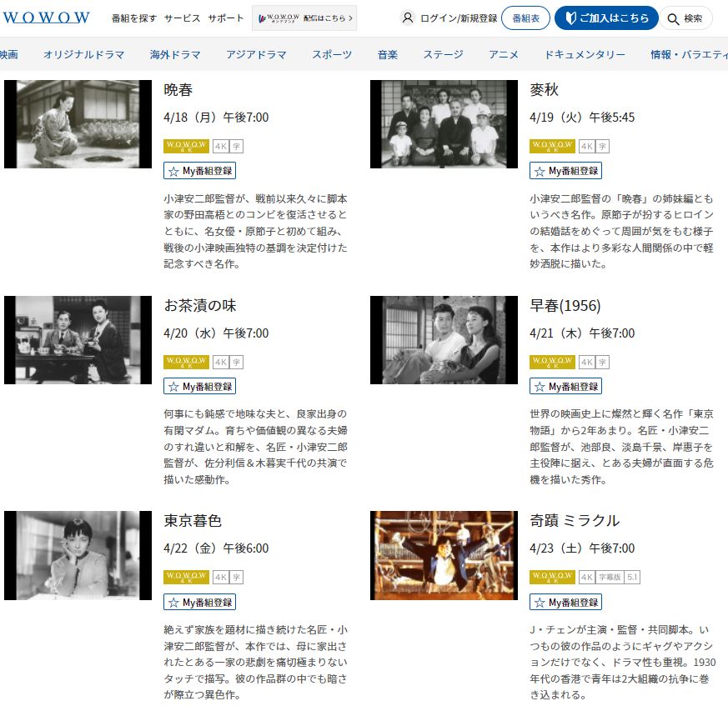Click the 字 subtitle icon for 東京暮色
This screenshot has height=711, width=728.
tap(236, 578)
